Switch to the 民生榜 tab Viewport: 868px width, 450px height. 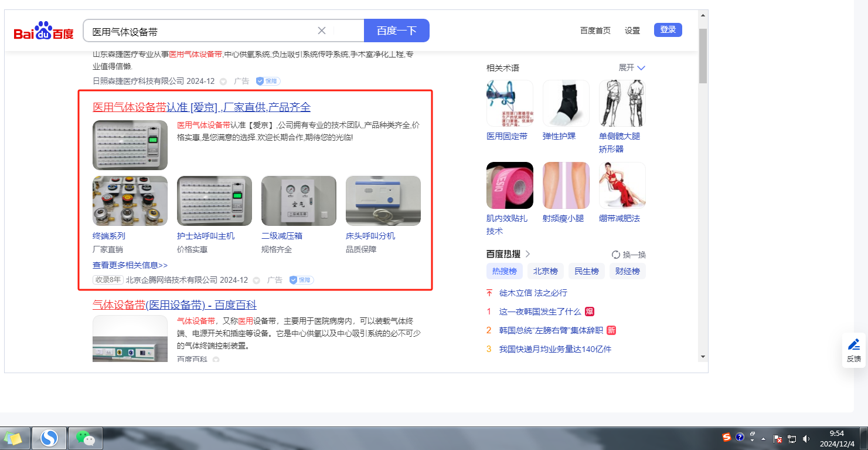[x=587, y=271]
